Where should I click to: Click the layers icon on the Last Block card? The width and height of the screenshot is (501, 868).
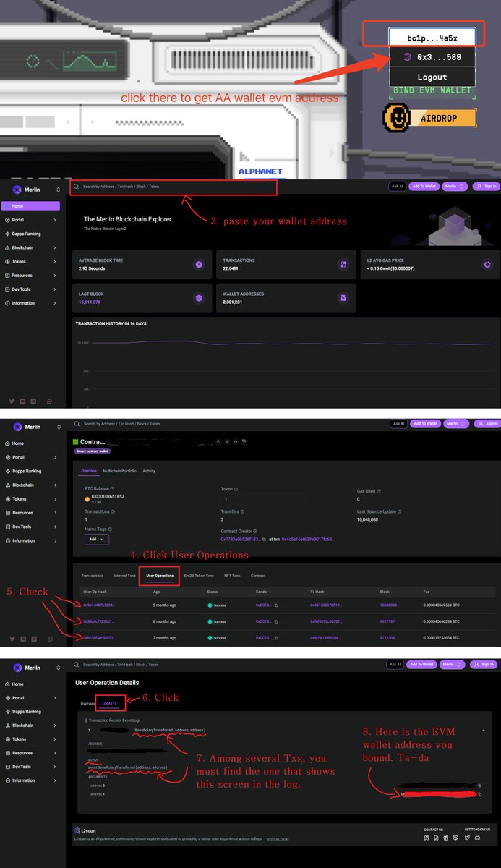199,297
